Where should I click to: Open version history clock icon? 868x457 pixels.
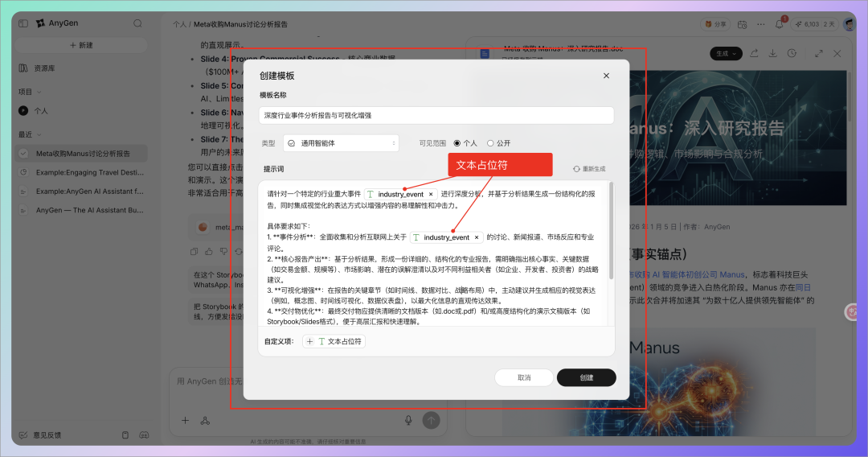click(x=792, y=53)
